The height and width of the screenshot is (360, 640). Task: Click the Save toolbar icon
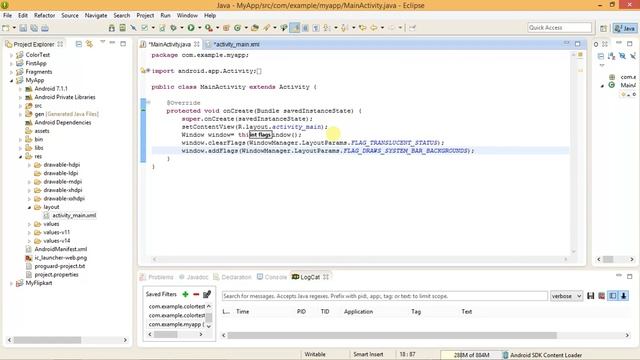pyautogui.click(x=23, y=28)
